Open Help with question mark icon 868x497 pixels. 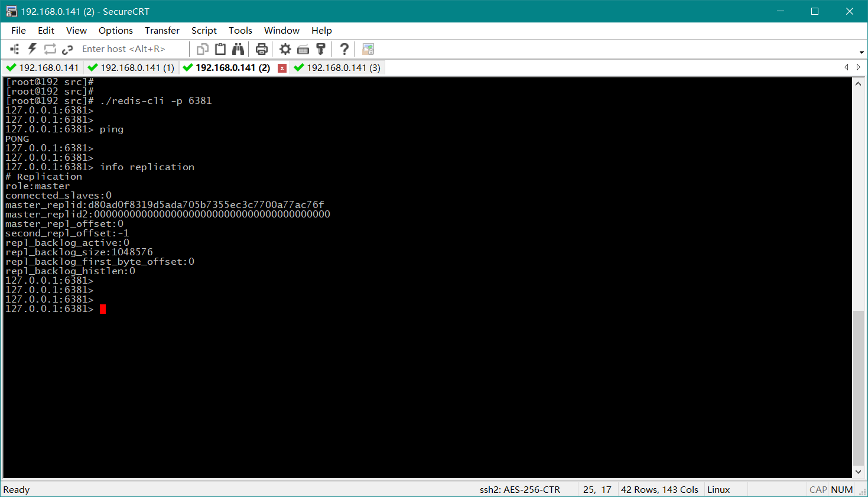(x=344, y=49)
